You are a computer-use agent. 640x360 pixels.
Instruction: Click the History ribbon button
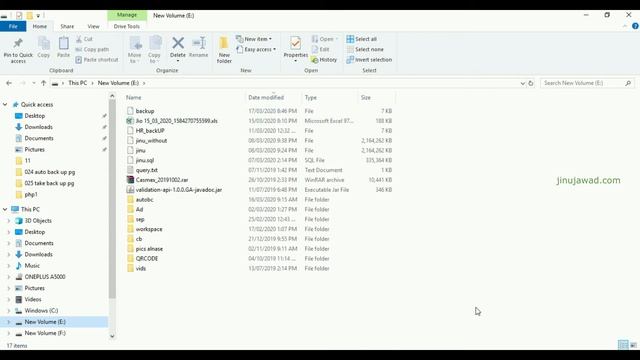(x=324, y=60)
